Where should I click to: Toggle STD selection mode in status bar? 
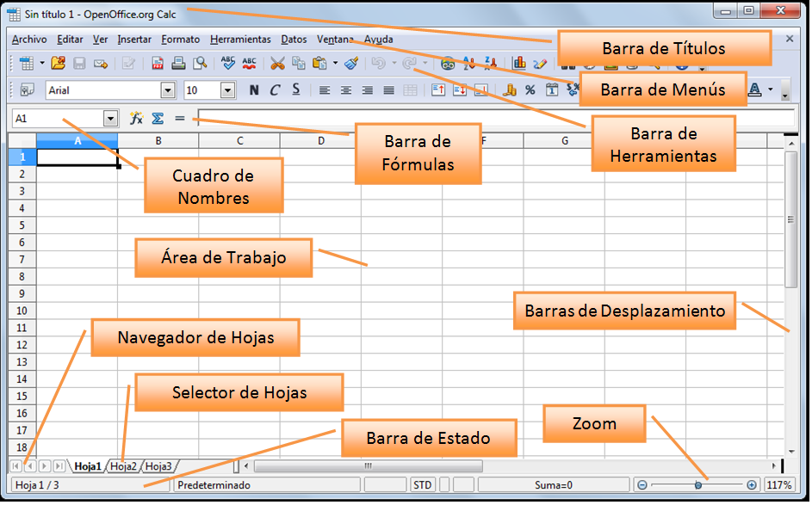[x=423, y=485]
